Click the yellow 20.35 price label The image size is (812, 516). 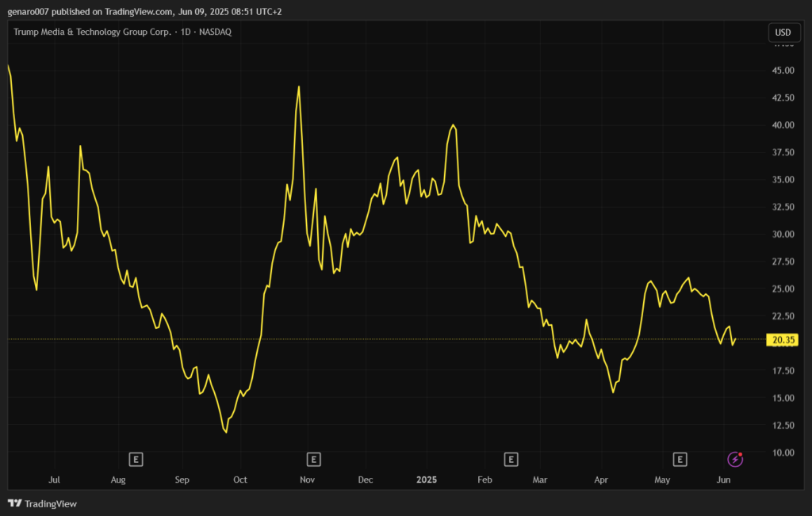click(x=783, y=340)
